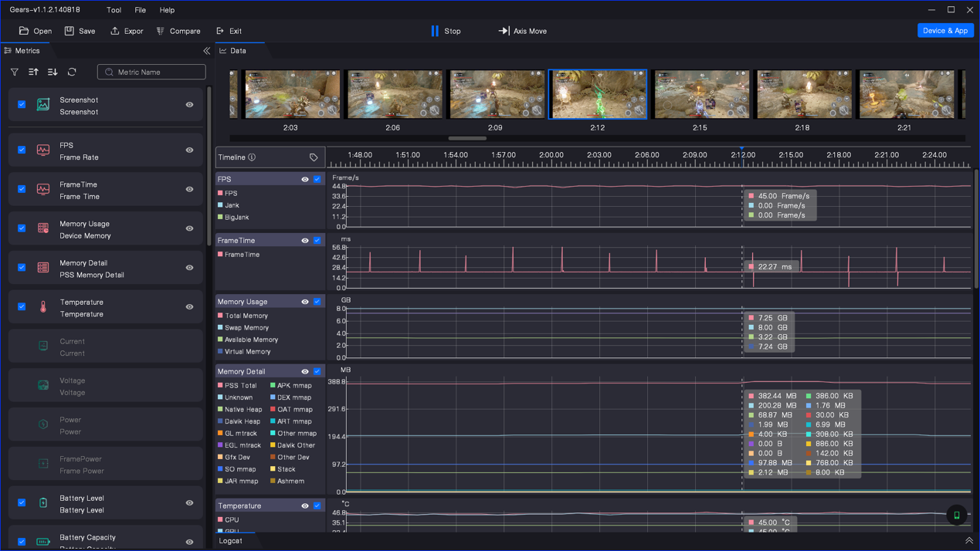
Task: Click the FramePower metric icon
Action: pos(43,464)
